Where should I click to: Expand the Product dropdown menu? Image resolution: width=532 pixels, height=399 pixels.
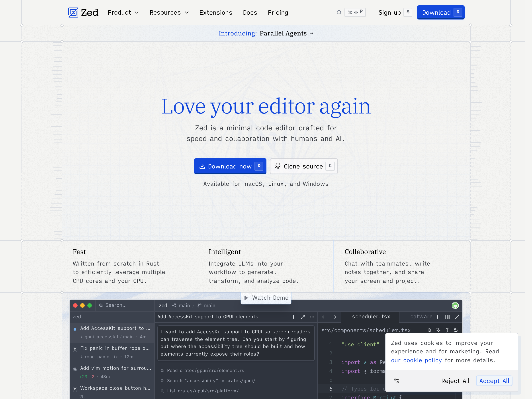[123, 12]
